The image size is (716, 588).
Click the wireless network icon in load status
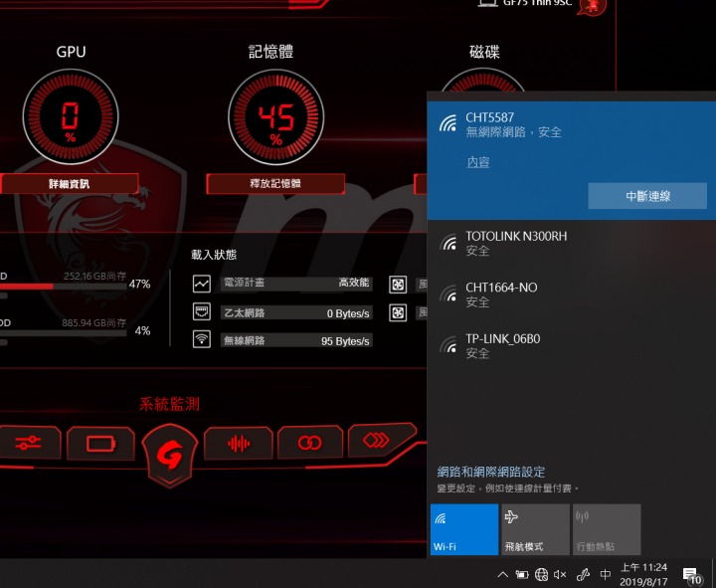pos(201,339)
